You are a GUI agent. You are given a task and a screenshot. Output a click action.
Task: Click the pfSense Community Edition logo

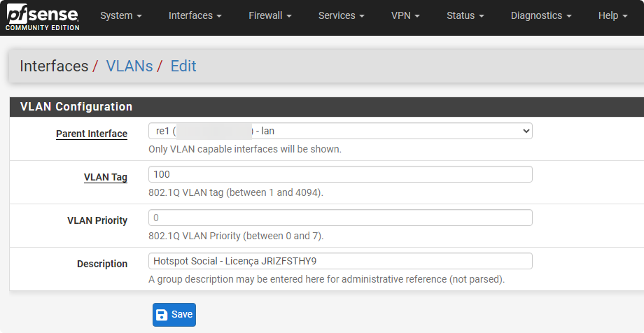(x=42, y=18)
